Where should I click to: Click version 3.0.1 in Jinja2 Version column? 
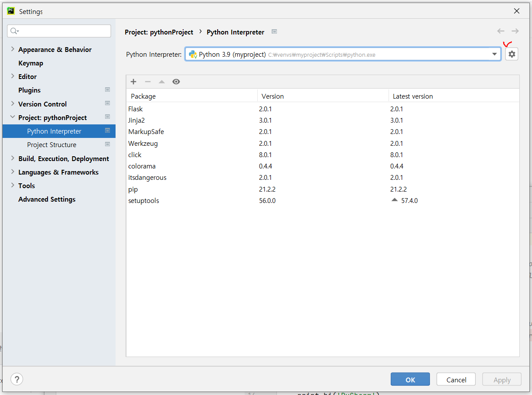pos(266,120)
